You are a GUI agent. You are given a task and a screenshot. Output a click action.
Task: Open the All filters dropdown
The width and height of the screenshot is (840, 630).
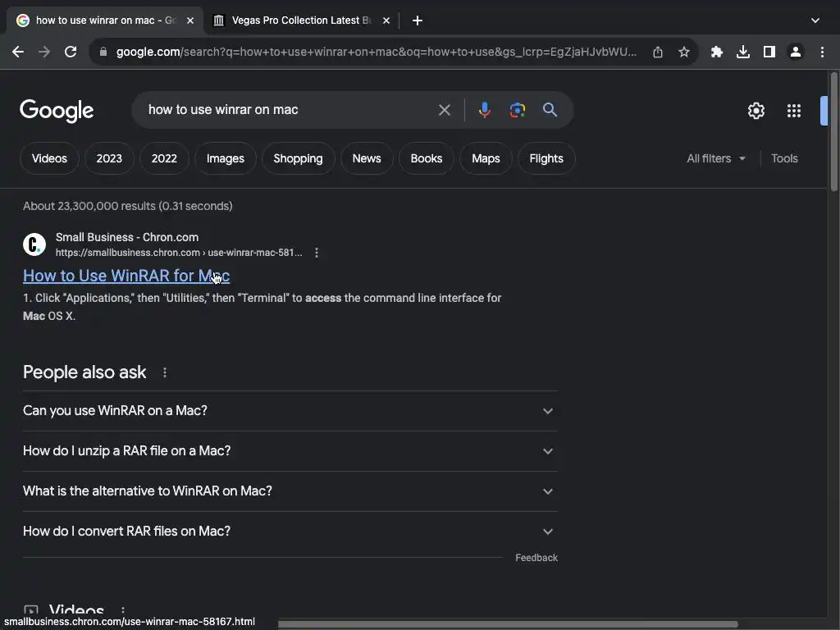pos(716,158)
